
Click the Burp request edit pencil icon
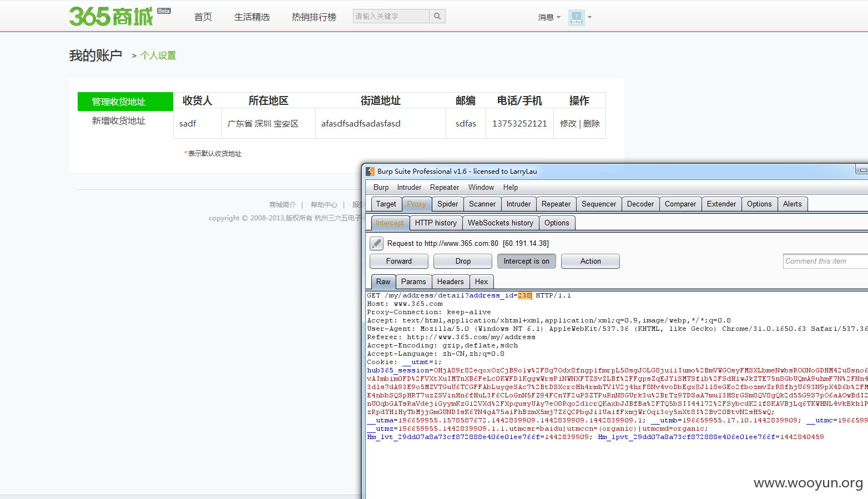tap(376, 243)
